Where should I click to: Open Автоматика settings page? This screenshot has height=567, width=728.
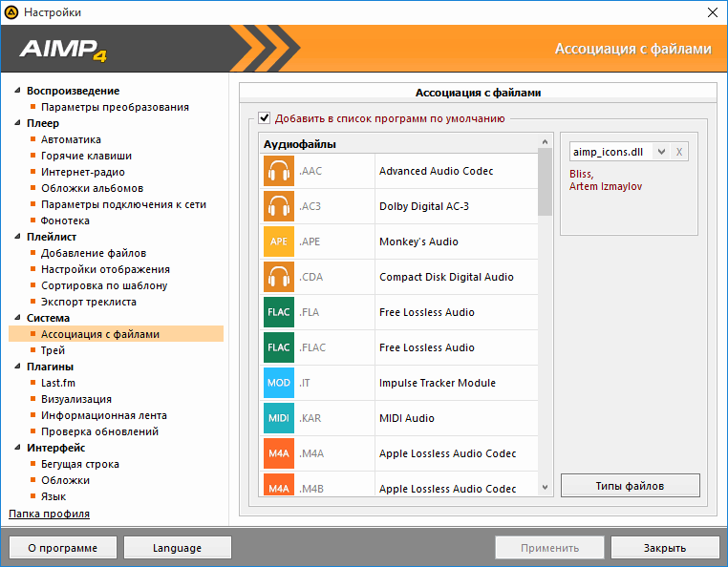tap(71, 139)
